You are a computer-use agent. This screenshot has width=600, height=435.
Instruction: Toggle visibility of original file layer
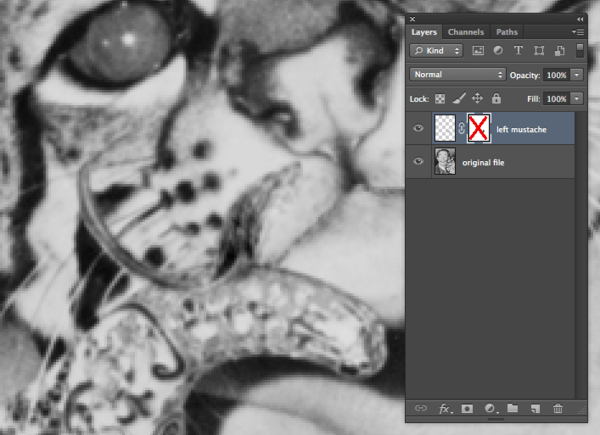click(418, 161)
